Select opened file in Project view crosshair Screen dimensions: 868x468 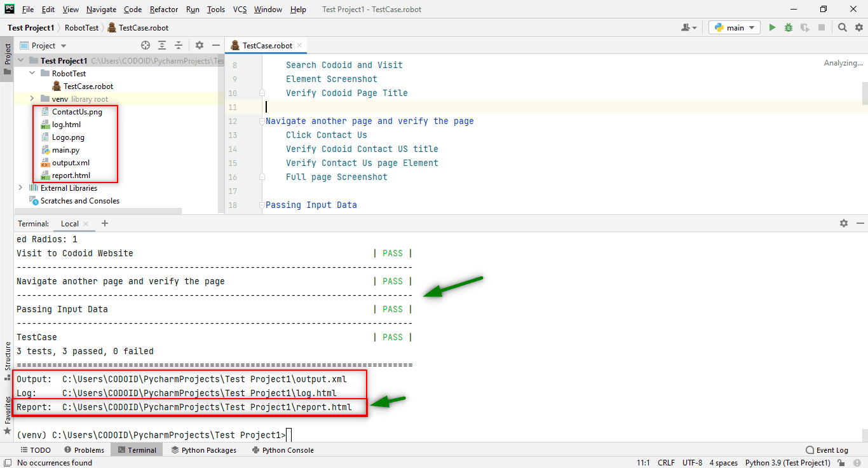coord(145,45)
